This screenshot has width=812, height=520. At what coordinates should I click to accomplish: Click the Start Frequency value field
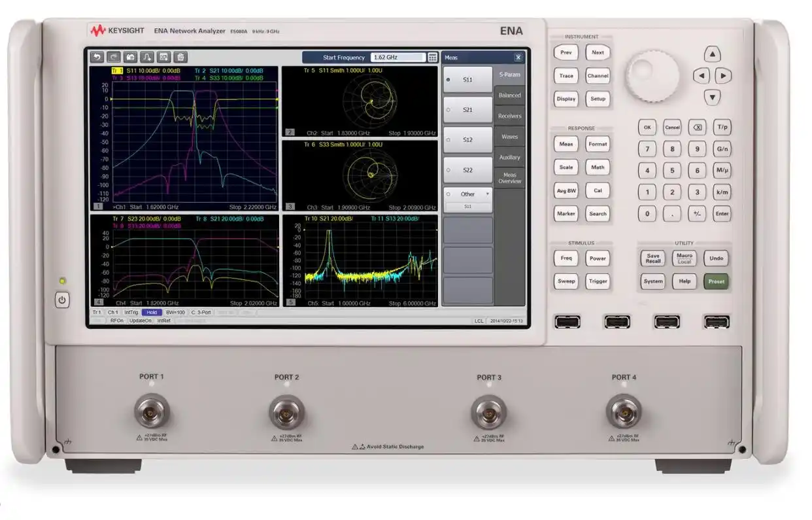coord(398,58)
